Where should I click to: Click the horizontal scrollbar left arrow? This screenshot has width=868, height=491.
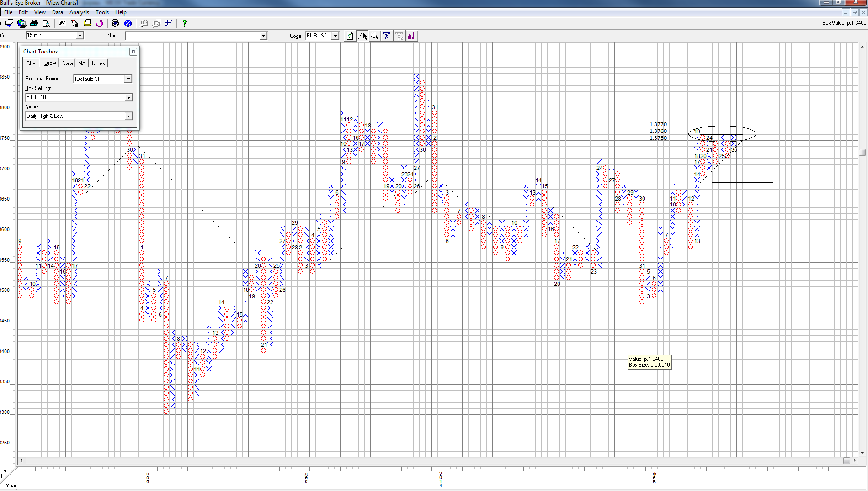click(x=21, y=460)
